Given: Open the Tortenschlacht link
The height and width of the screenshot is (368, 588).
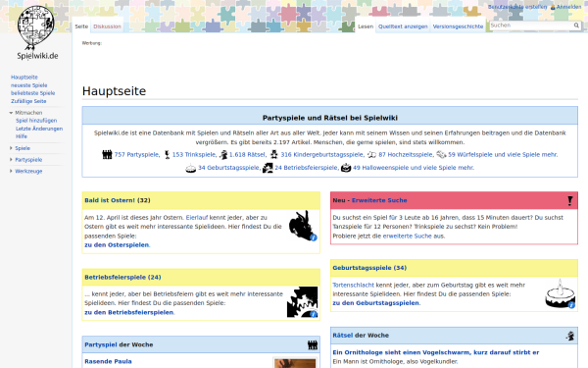Looking at the screenshot, I should pos(353,285).
